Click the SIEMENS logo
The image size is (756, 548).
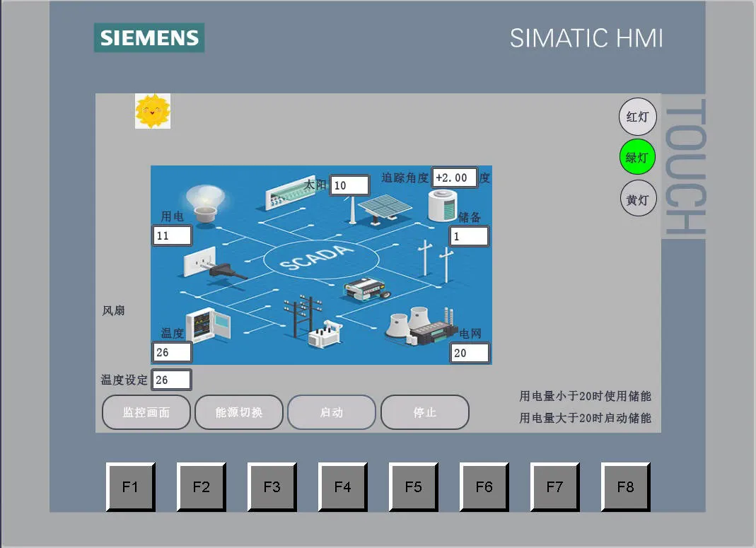pos(149,37)
